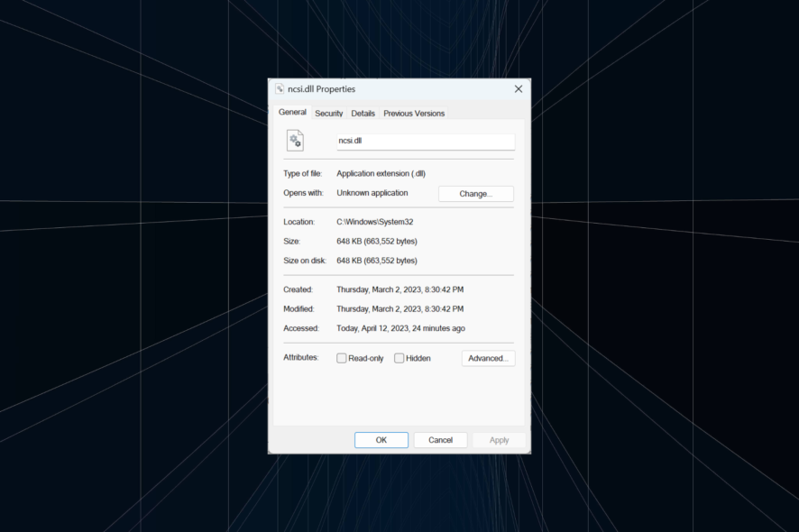Open the Details tab
The width and height of the screenshot is (799, 532).
(x=363, y=113)
